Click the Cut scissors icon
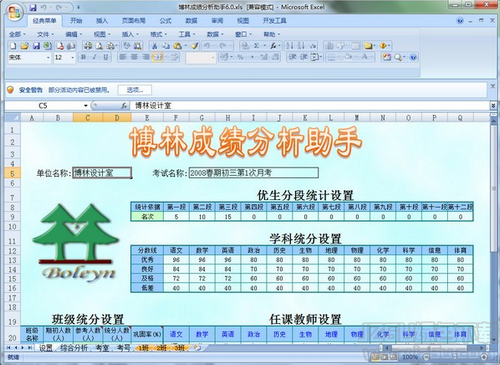 pyautogui.click(x=154, y=46)
